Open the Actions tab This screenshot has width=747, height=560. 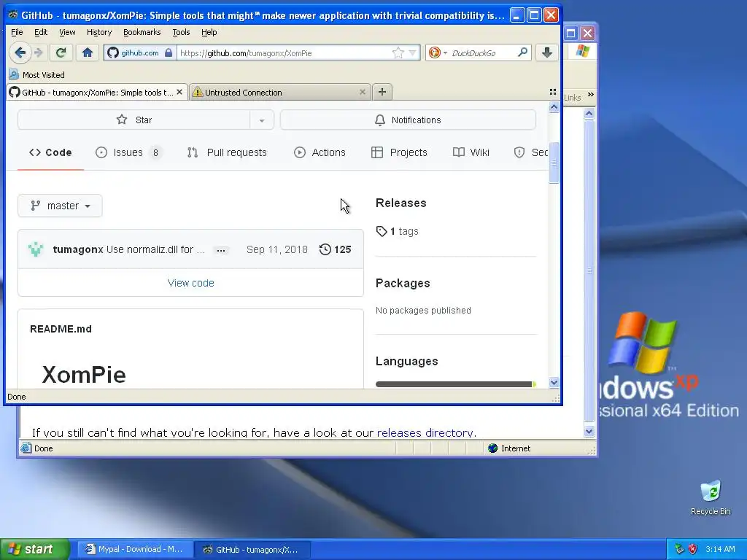(x=320, y=152)
